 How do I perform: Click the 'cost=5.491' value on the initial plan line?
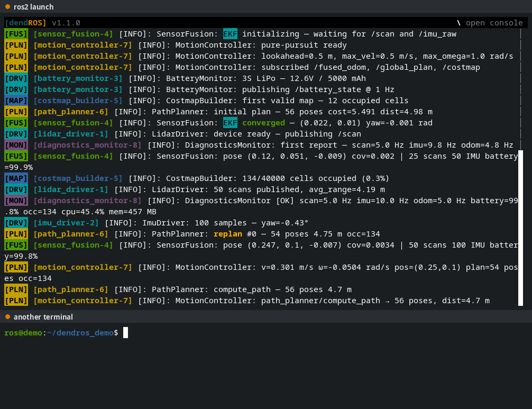(352, 112)
